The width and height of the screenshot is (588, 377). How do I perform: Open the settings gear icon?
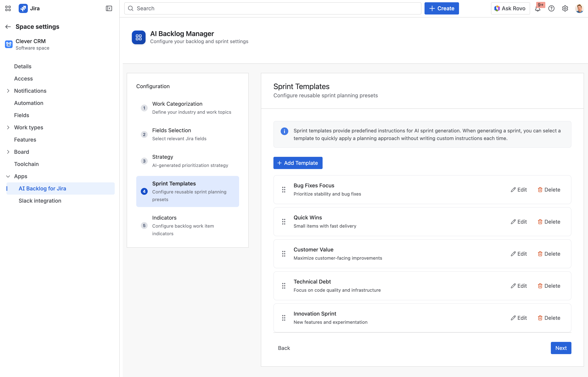(x=565, y=8)
